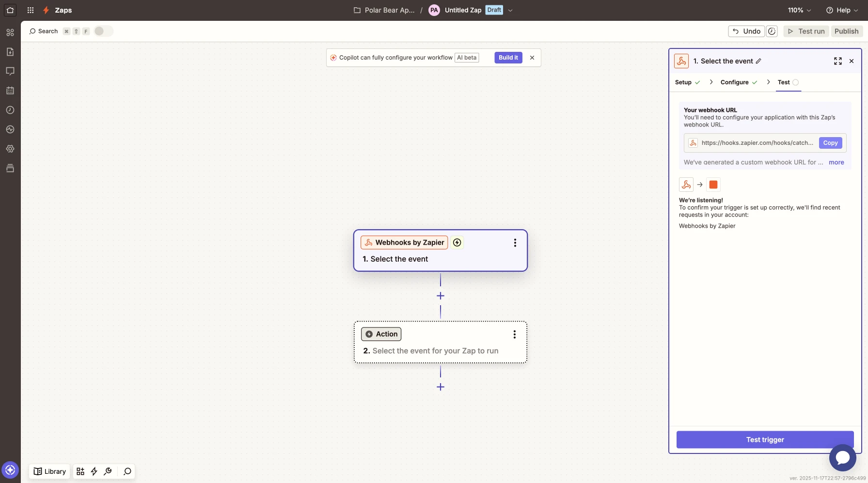Open the chat support bubble
This screenshot has width=868, height=483.
(842, 457)
